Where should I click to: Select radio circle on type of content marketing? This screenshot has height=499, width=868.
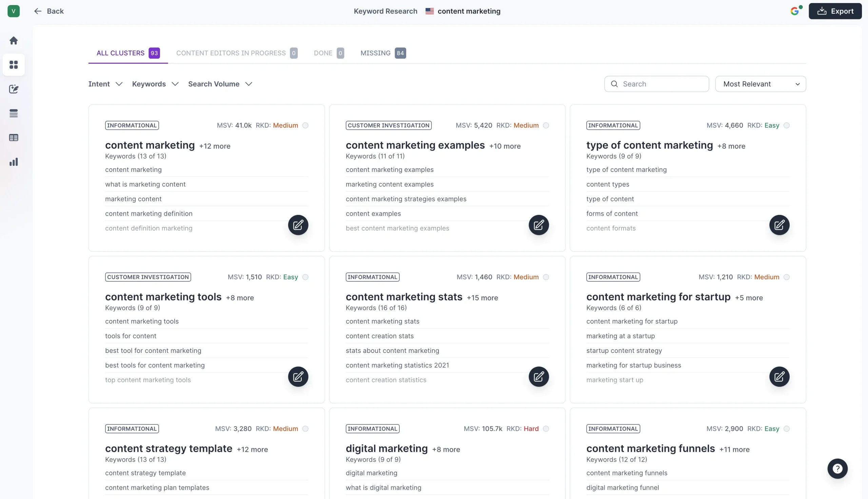click(786, 125)
